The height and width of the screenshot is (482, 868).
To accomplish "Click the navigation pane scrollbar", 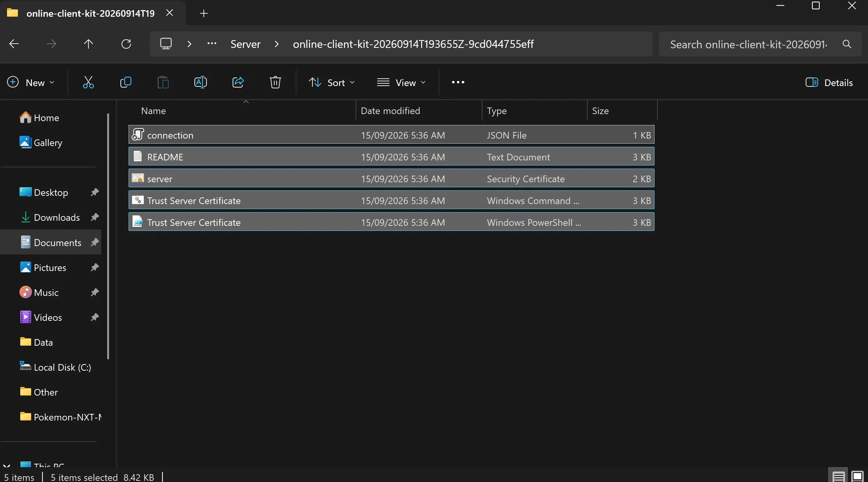I will pyautogui.click(x=108, y=236).
